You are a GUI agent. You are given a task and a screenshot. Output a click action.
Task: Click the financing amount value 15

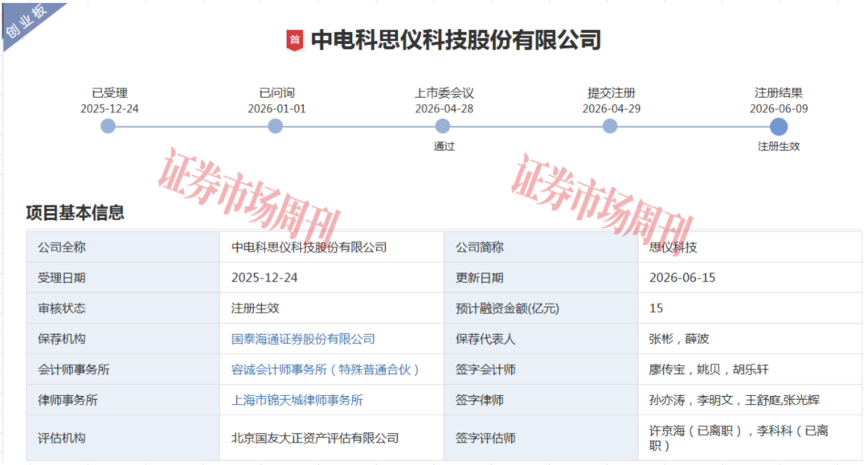click(x=656, y=308)
